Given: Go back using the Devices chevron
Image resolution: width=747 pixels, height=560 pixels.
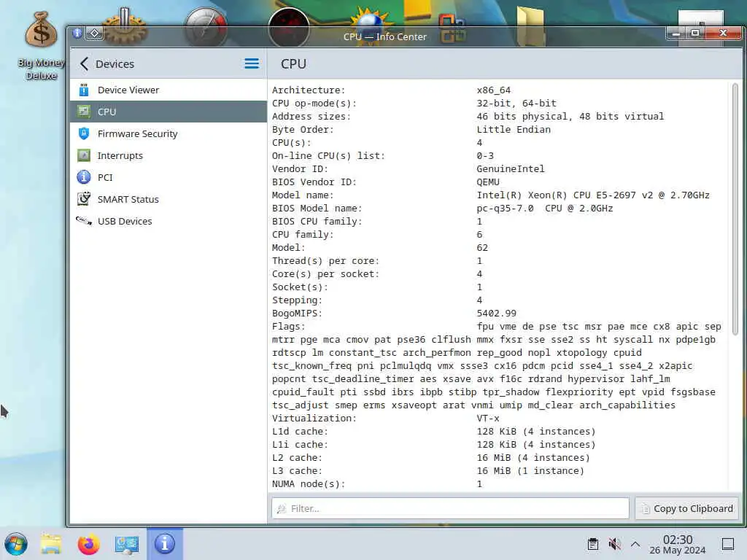Looking at the screenshot, I should point(85,64).
